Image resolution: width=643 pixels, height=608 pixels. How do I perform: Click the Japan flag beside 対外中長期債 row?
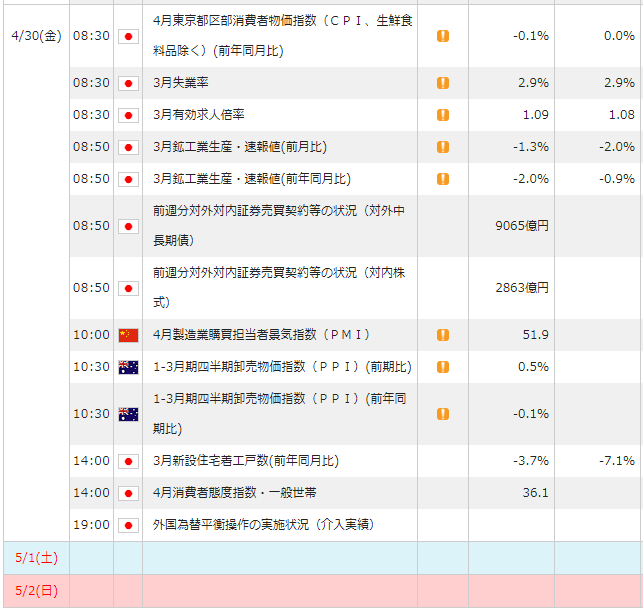[x=128, y=227]
